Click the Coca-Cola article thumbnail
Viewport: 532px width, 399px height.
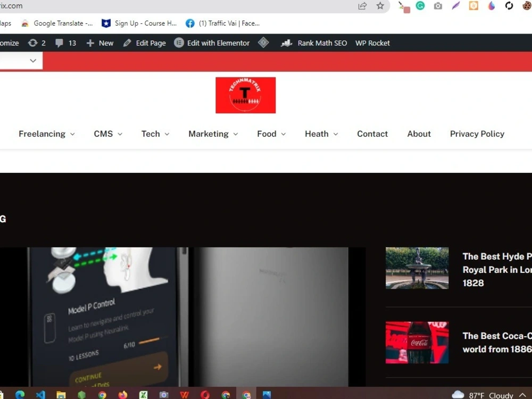(x=417, y=343)
